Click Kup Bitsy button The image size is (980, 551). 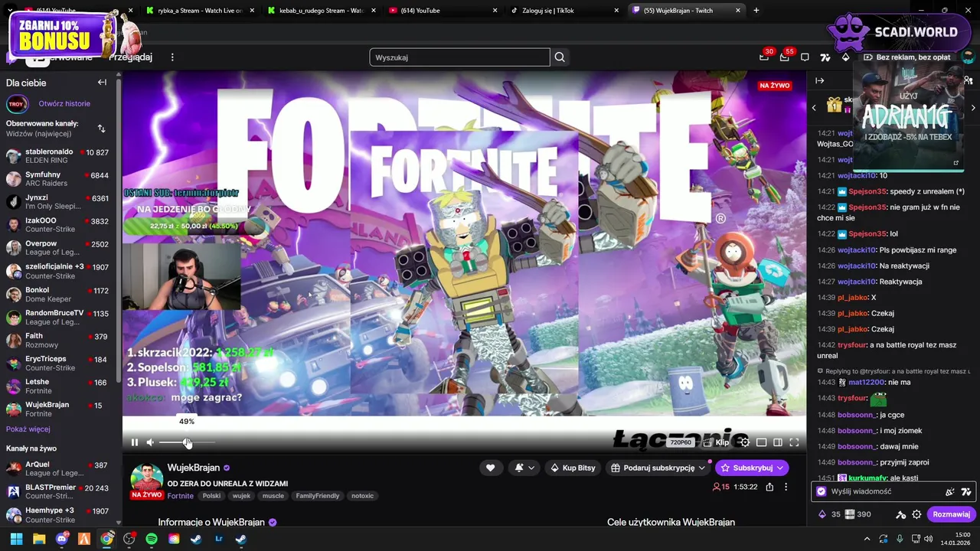[x=573, y=468]
